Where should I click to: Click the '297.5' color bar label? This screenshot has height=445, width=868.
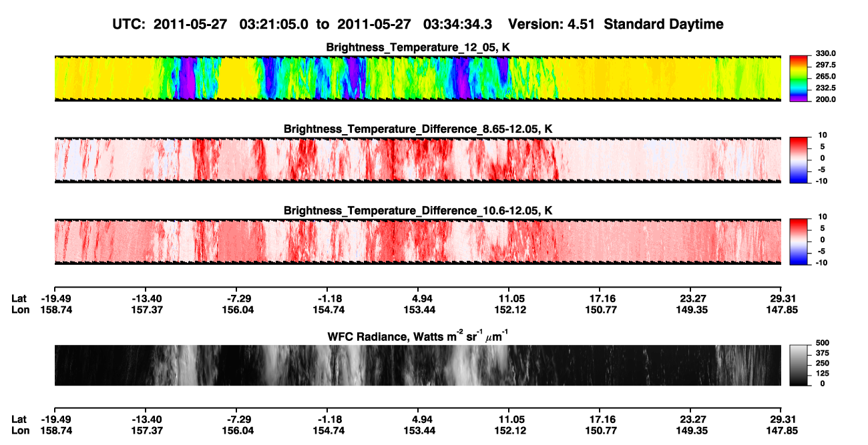[x=825, y=65]
